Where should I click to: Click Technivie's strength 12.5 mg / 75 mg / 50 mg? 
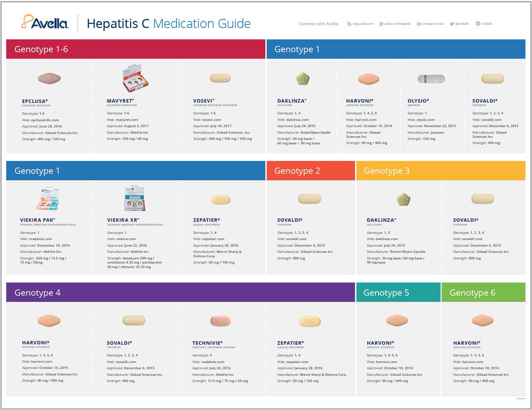coord(228,381)
